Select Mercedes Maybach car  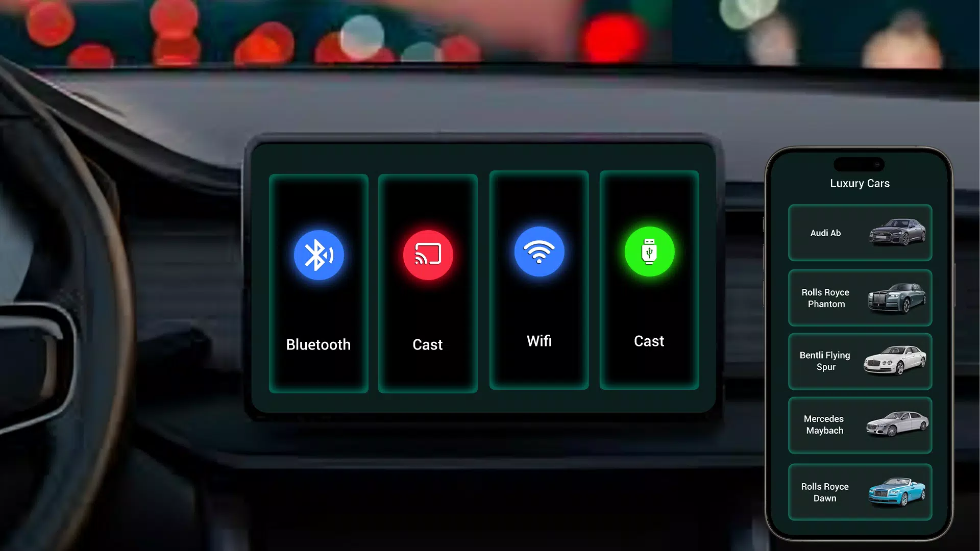[x=860, y=424]
